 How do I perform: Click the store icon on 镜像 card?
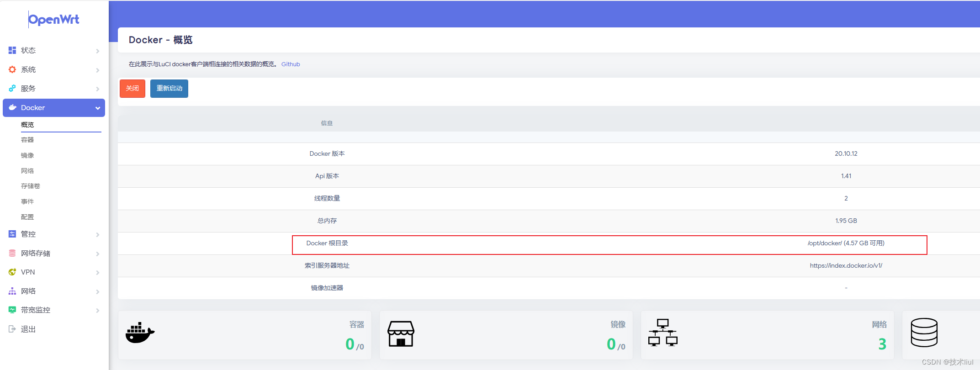tap(401, 333)
